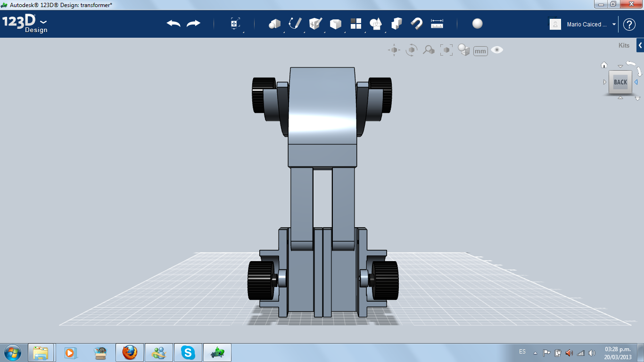
Task: Open Windows Media Player from taskbar
Action: pos(70,352)
